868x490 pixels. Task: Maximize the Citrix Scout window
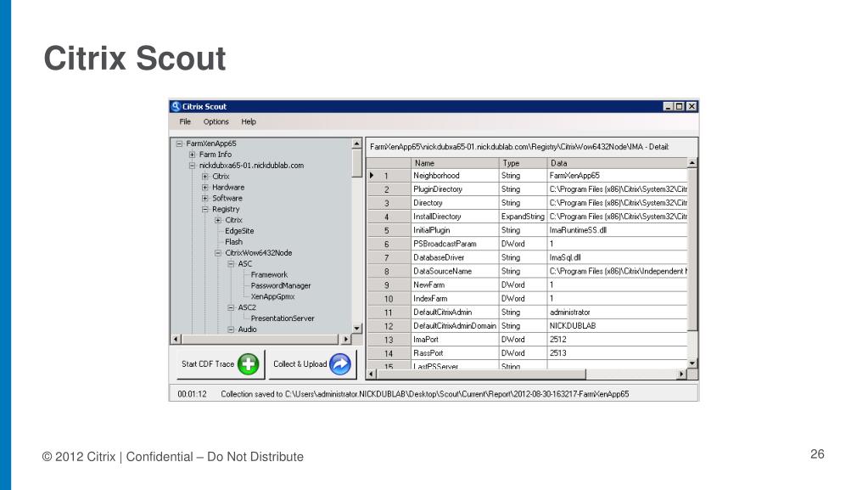pyautogui.click(x=680, y=106)
